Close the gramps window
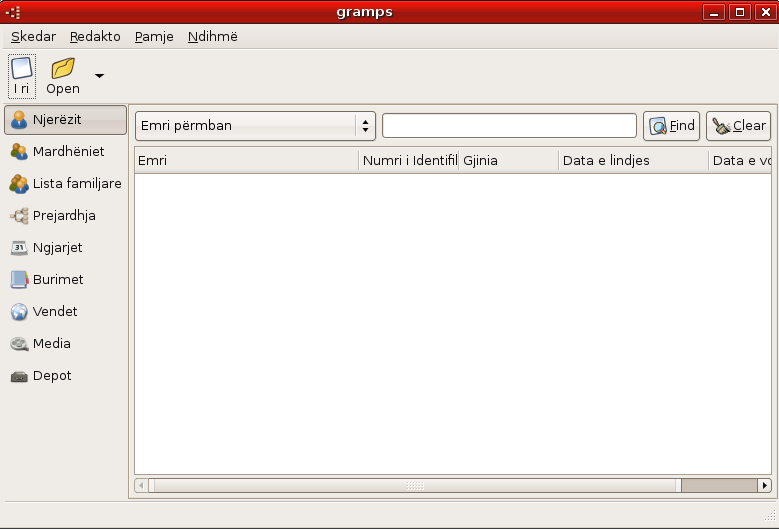The width and height of the screenshot is (779, 531). (x=766, y=12)
